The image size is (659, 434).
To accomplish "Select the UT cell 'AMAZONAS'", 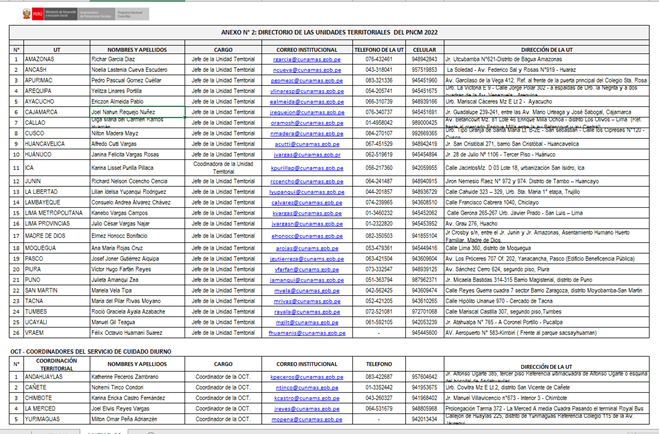I will (57, 59).
